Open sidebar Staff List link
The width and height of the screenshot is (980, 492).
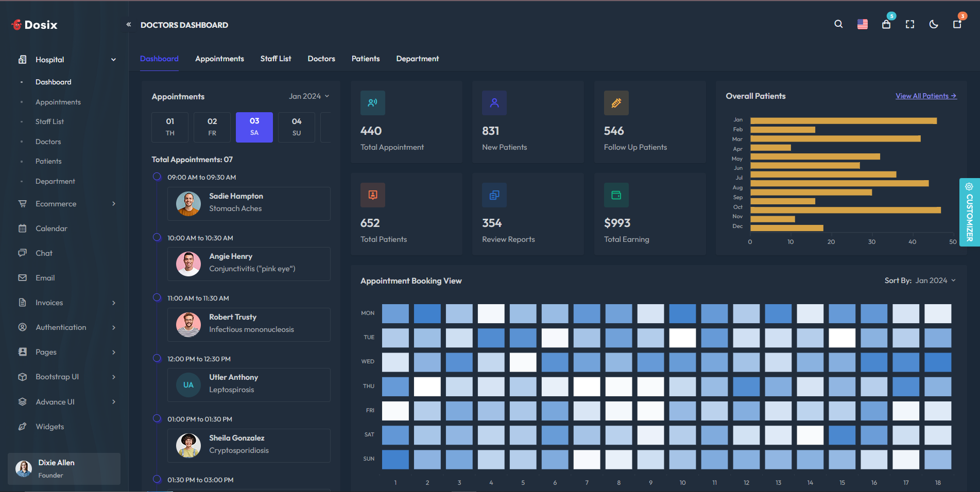click(x=49, y=121)
